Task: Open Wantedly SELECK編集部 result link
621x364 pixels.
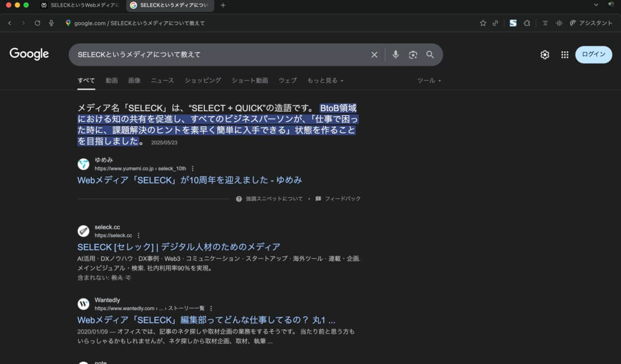Action: point(206,320)
